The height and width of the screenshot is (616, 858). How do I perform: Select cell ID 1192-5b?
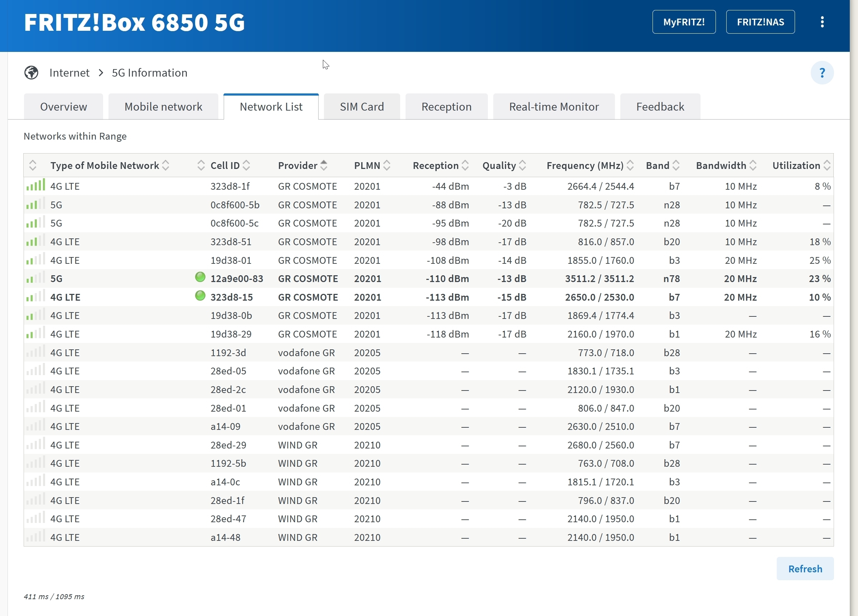coord(228,464)
